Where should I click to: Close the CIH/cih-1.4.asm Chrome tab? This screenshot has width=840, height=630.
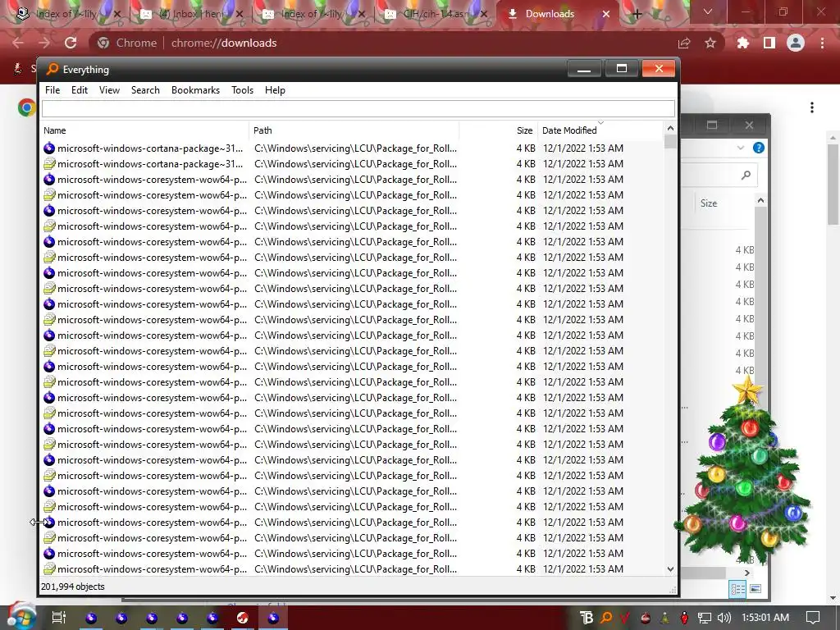pos(484,14)
